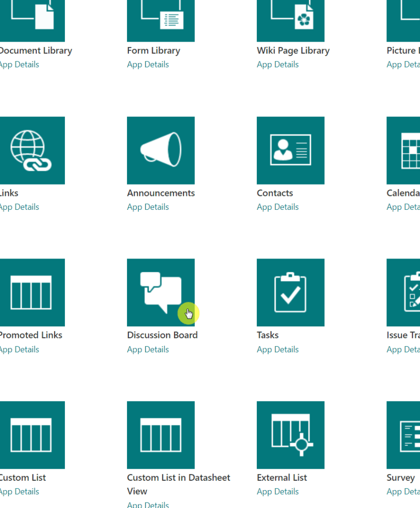Open App Details under Links
Viewport: 420px width, 508px height.
[19, 207]
